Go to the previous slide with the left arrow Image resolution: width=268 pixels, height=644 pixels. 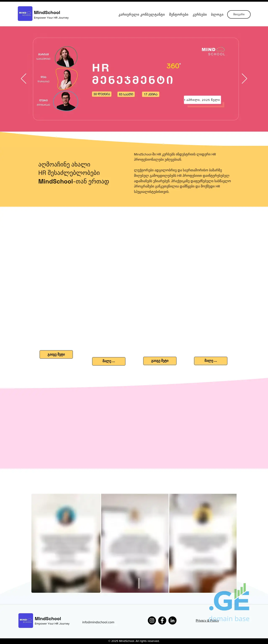pos(24,78)
